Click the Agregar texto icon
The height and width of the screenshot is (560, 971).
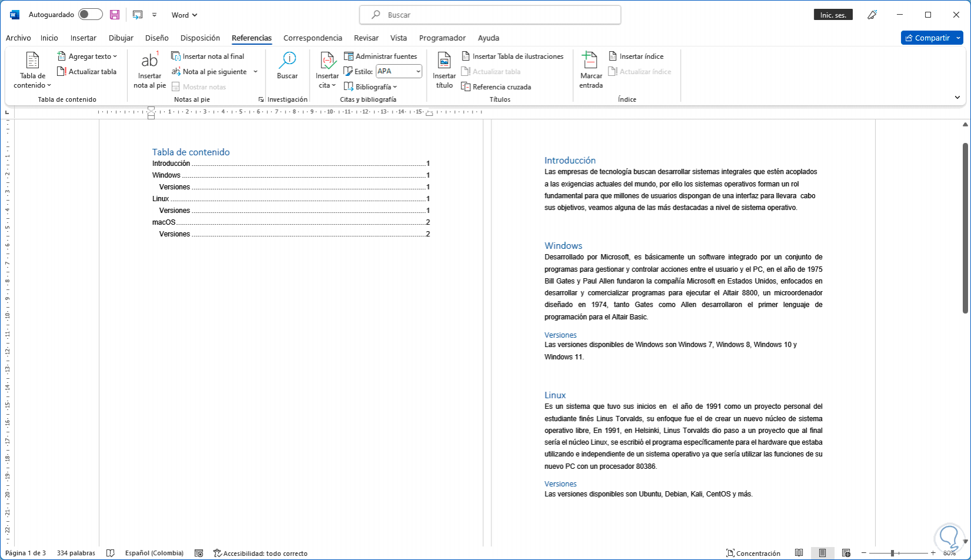pos(61,56)
